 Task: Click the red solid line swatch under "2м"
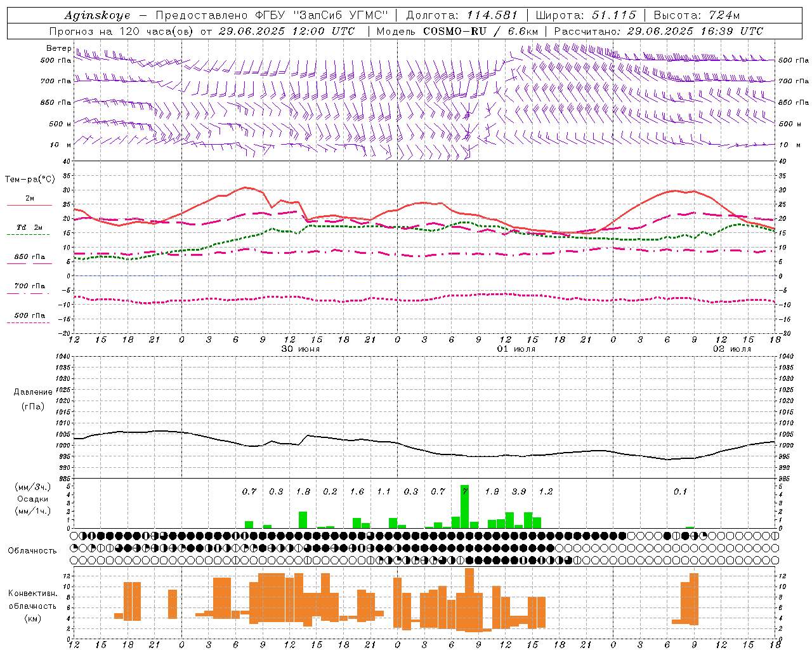pos(29,206)
